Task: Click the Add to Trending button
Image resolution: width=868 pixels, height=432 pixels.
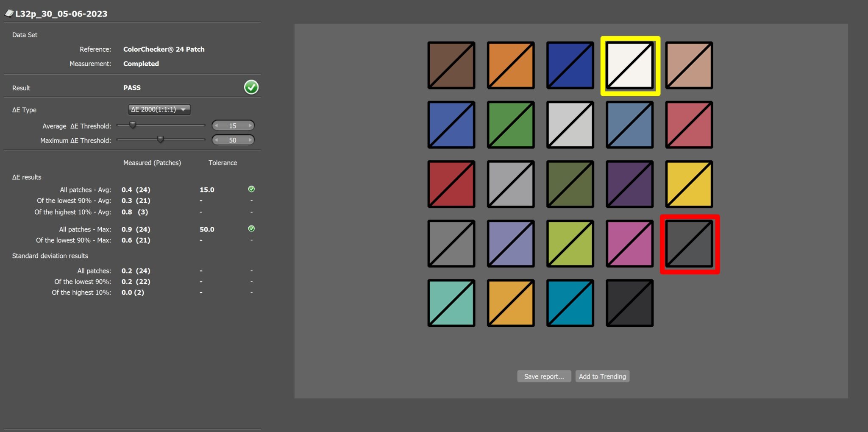Action: [602, 376]
